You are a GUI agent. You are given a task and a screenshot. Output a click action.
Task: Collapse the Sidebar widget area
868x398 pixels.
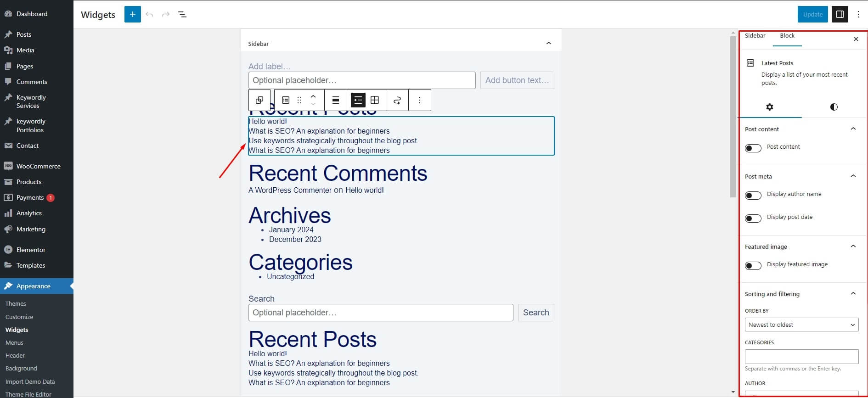548,43
